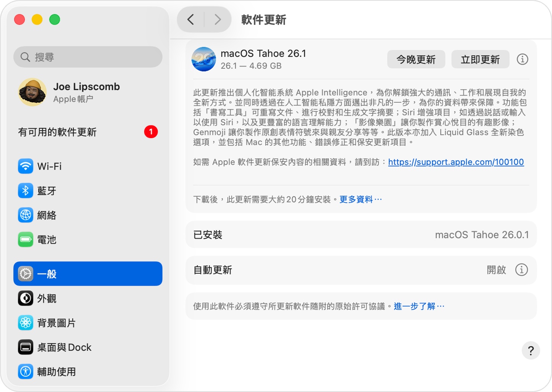Image resolution: width=552 pixels, height=392 pixels.
Task: Select 網絡 label in sidebar
Action: [47, 215]
